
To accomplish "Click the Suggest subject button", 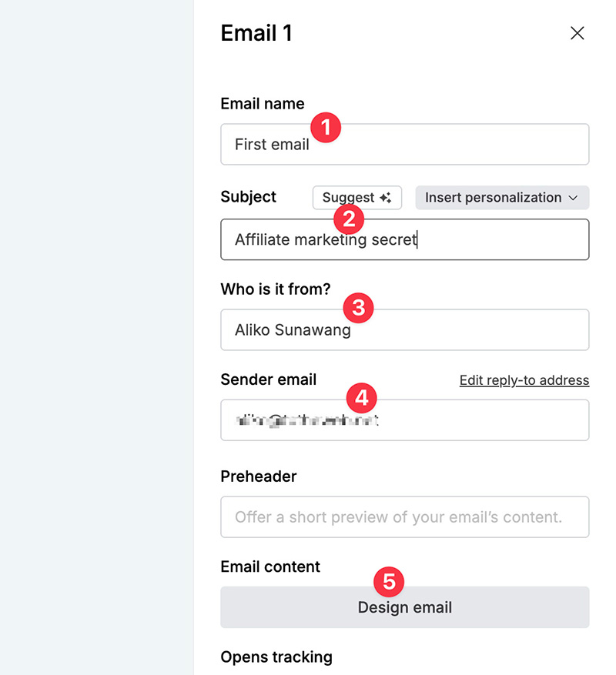I will (357, 198).
